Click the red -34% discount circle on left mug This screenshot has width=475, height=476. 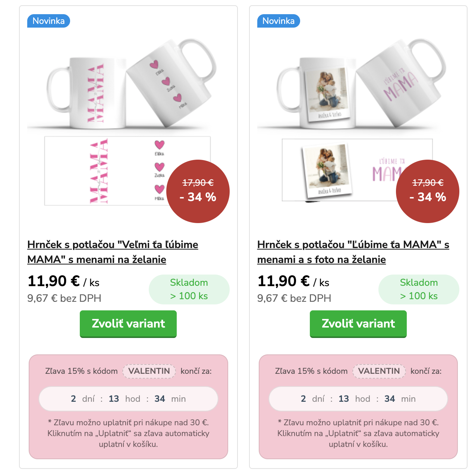(198, 191)
